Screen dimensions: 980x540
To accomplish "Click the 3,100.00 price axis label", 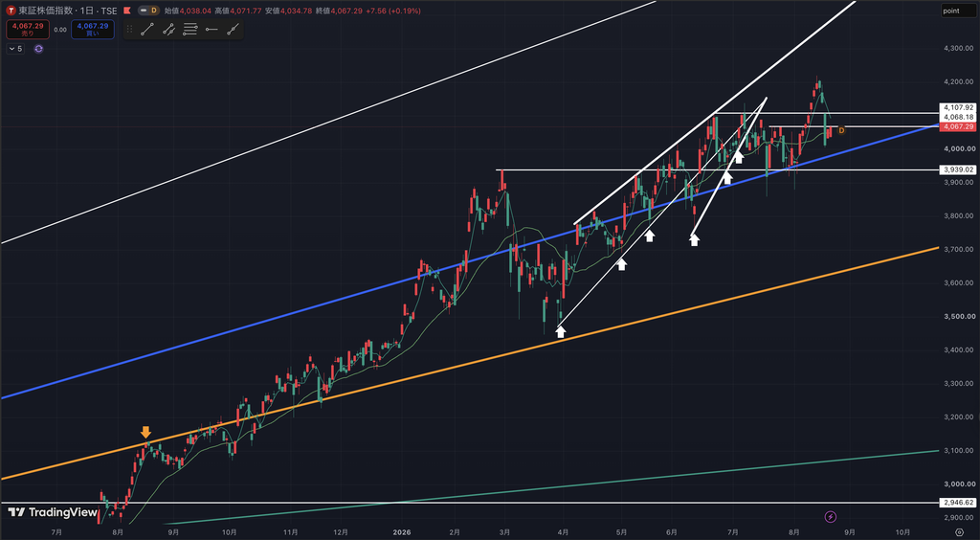I will (x=959, y=451).
